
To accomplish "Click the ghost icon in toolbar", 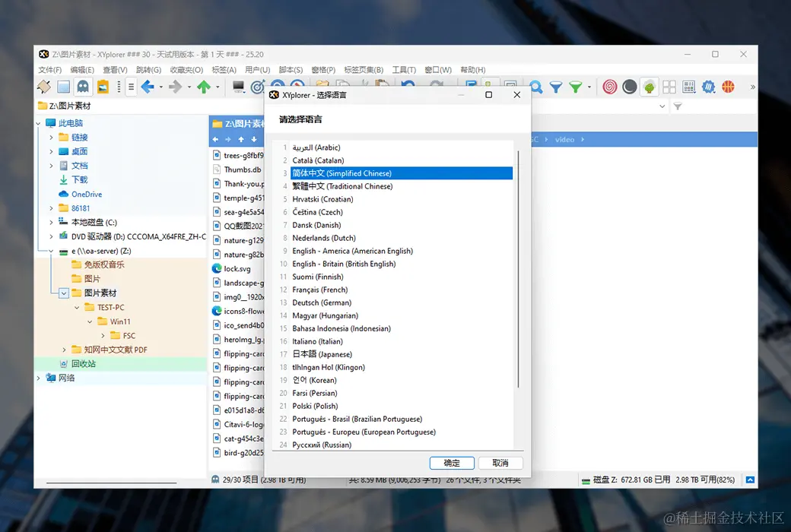I will point(83,87).
